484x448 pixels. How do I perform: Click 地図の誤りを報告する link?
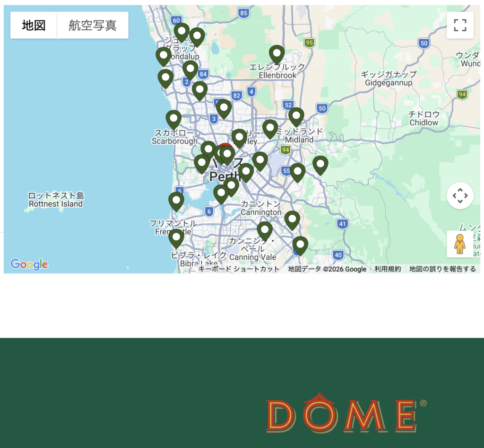[442, 269]
